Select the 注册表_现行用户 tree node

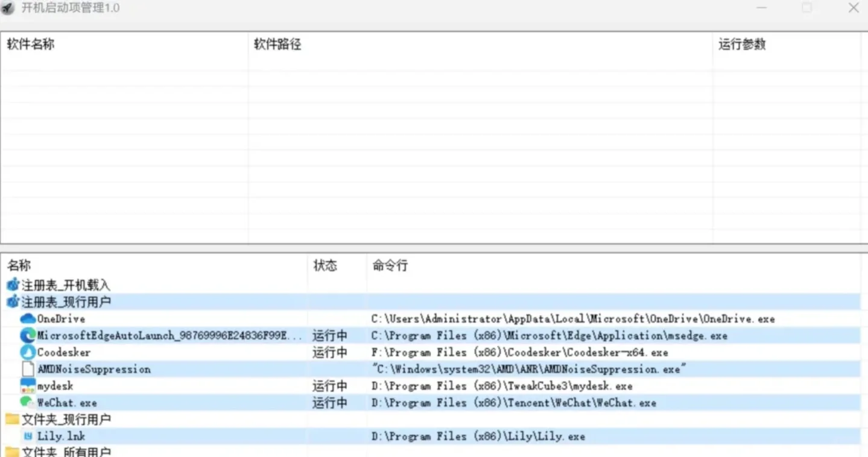66,301
